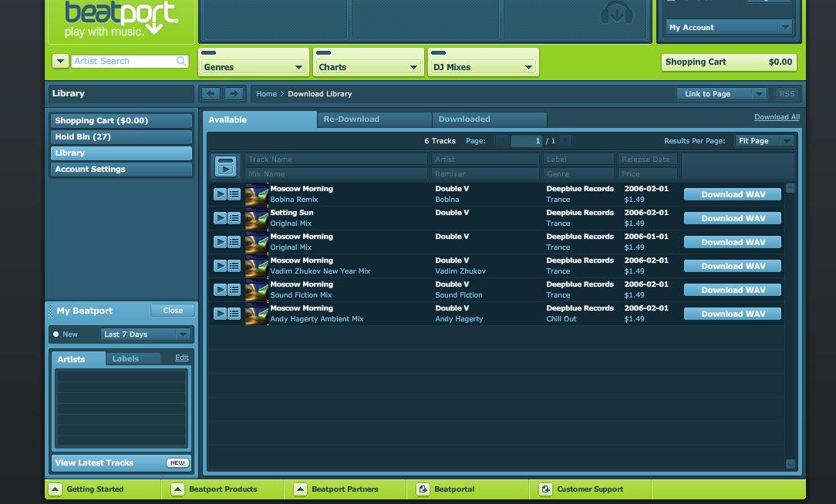Open the Getting Started footer menu arrow
Viewport: 836px width, 504px height.
(55, 489)
